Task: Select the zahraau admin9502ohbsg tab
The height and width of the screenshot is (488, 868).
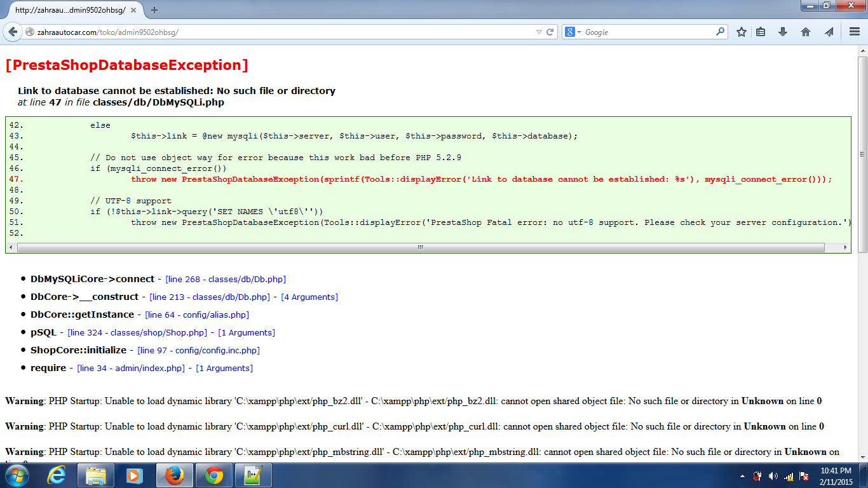Action: click(70, 10)
